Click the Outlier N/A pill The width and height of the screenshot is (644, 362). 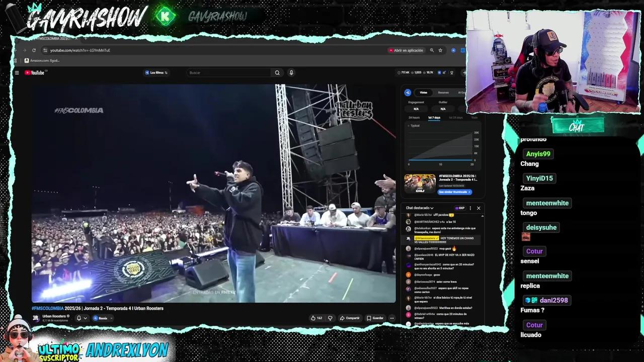coord(443,109)
